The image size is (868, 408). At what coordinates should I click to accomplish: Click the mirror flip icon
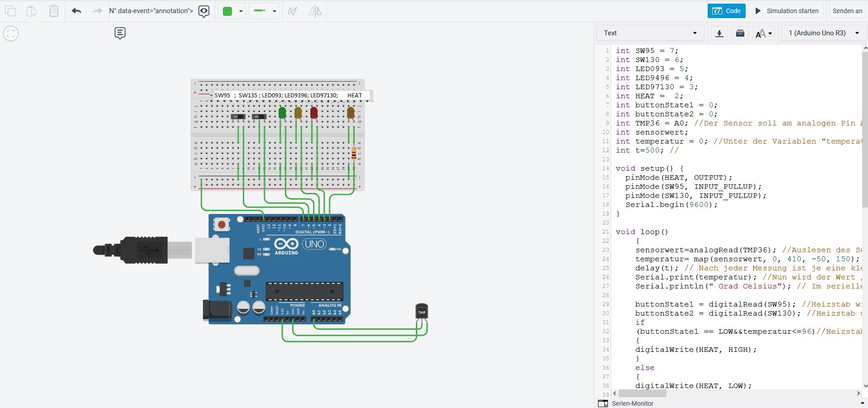coord(315,11)
